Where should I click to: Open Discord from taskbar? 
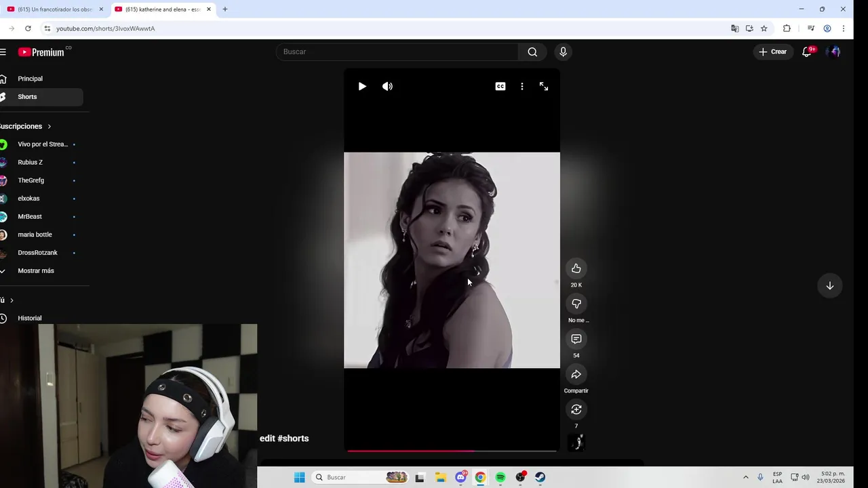[461, 477]
